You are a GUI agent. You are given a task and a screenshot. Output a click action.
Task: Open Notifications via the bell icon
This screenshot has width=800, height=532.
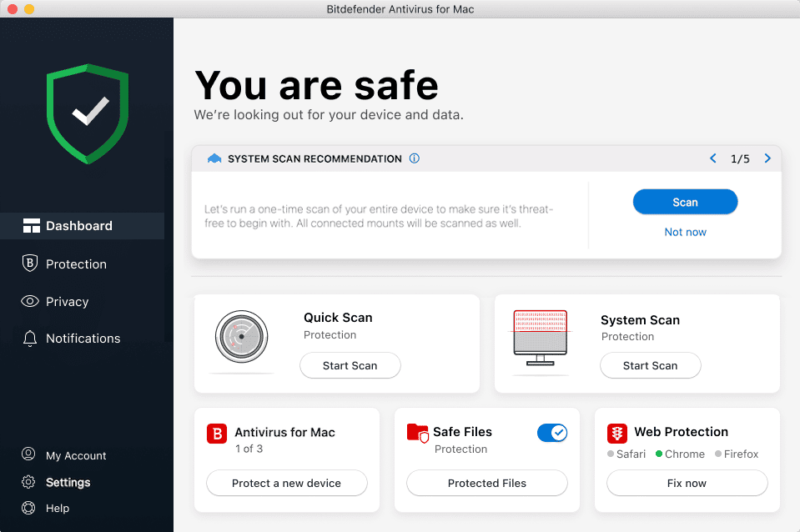point(31,338)
